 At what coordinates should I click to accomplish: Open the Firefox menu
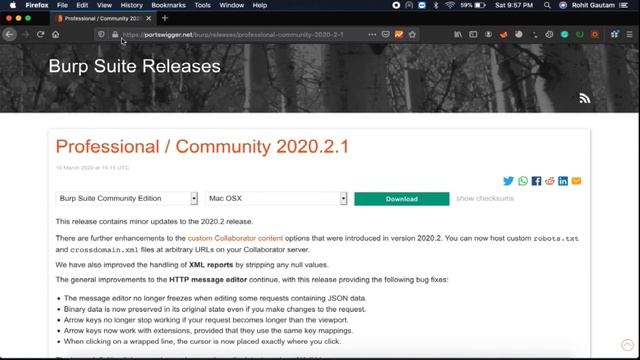coord(37,5)
